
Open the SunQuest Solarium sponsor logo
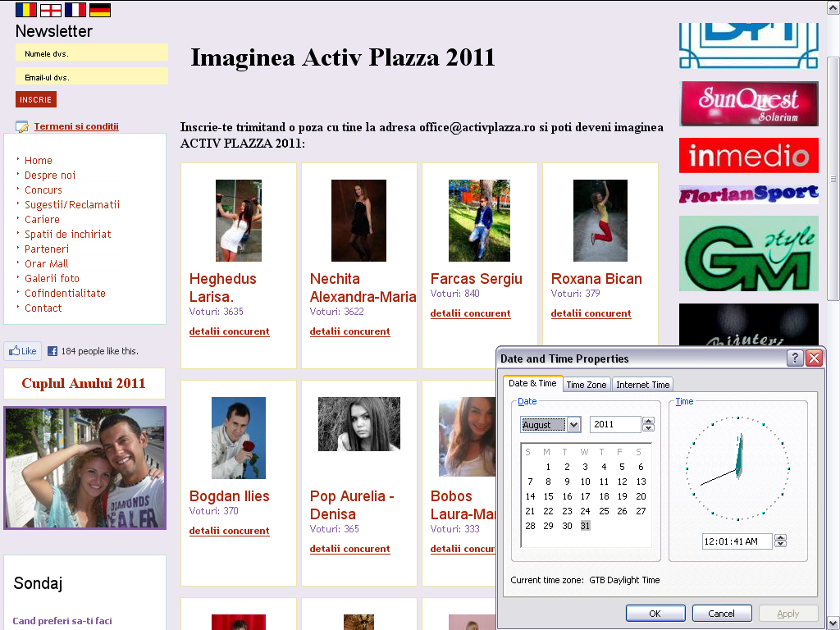748,103
